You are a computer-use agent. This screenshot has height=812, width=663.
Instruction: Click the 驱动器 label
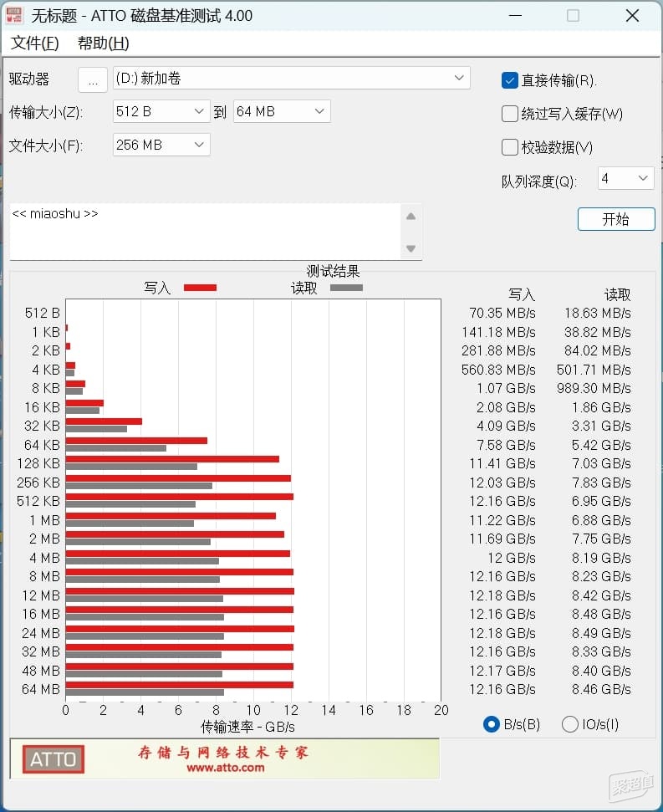click(29, 79)
